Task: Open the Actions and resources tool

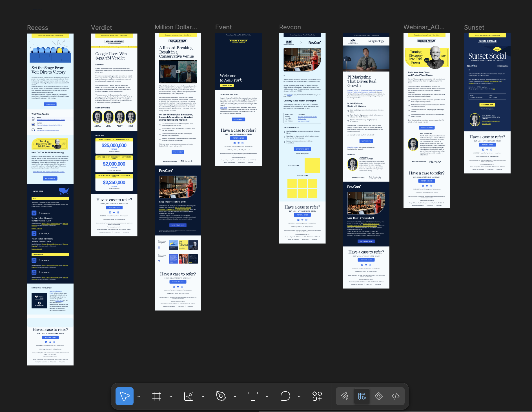Action: pyautogui.click(x=317, y=396)
